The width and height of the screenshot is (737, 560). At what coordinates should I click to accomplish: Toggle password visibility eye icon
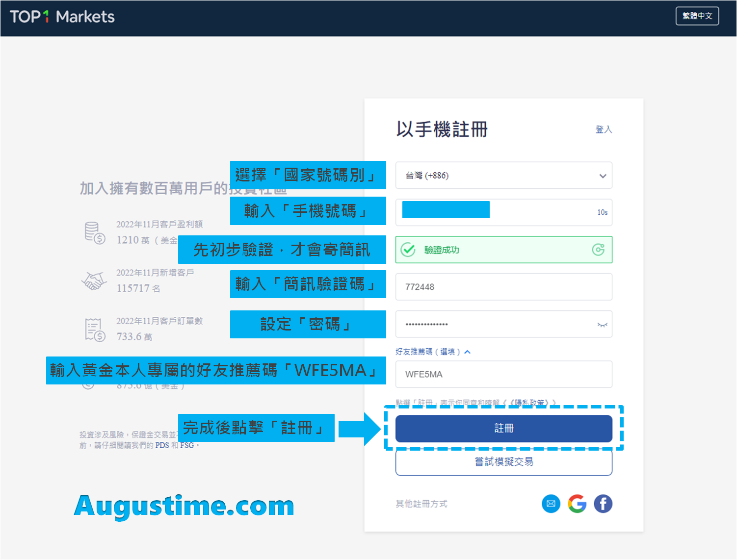point(602,325)
